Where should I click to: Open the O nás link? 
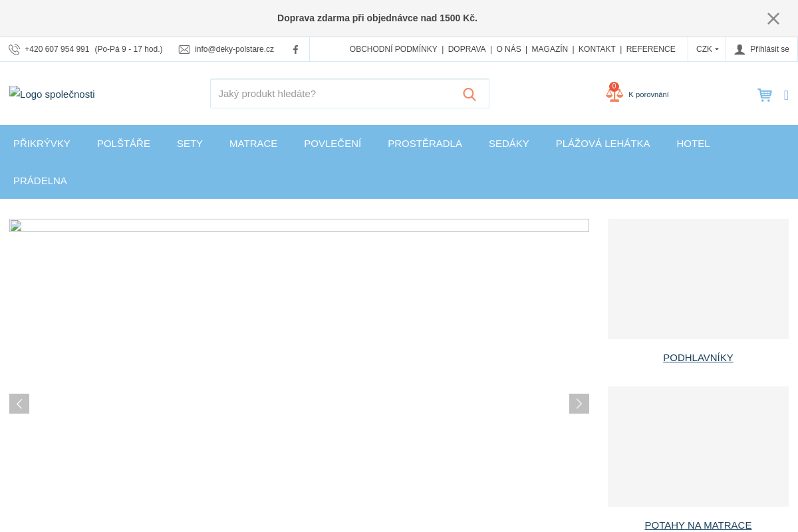509,49
